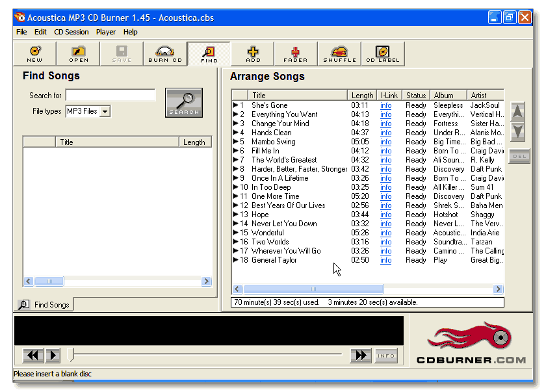Image resolution: width=546 pixels, height=392 pixels.
Task: Click the Find Songs Length column header
Action: tap(195, 142)
